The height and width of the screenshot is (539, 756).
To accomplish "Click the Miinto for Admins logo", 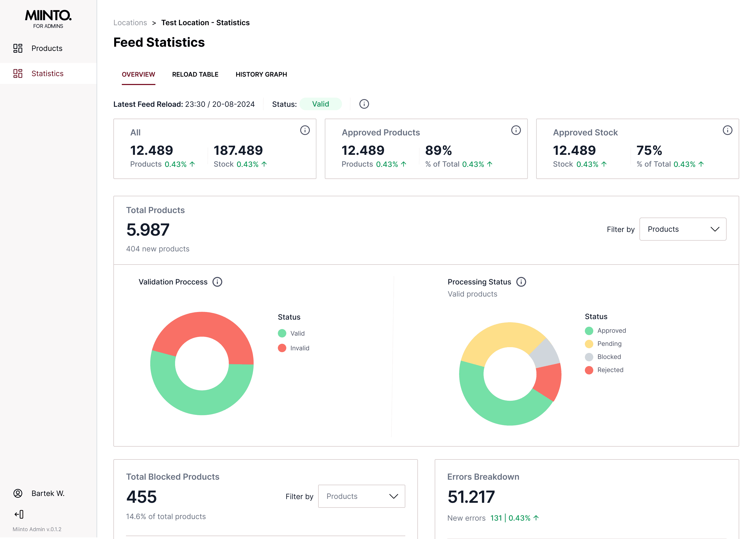I will tap(48, 19).
